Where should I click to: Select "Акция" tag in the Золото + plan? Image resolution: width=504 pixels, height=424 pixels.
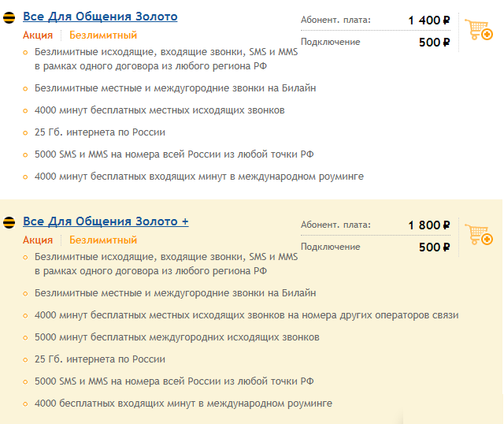(x=38, y=240)
